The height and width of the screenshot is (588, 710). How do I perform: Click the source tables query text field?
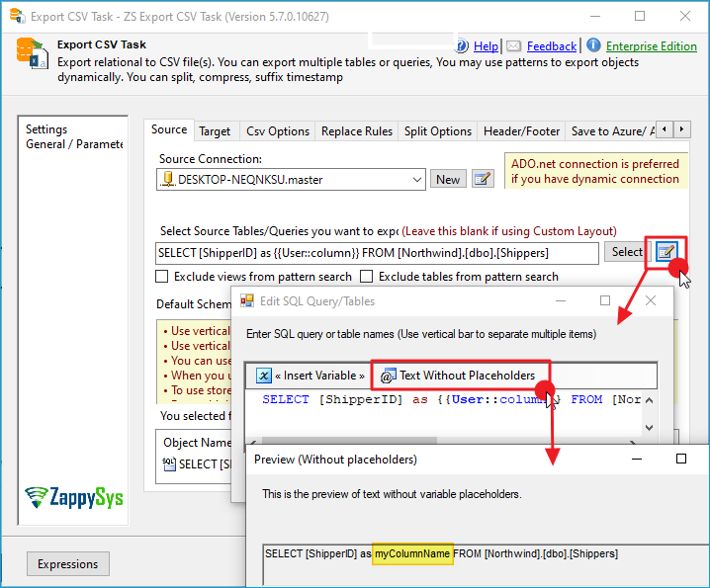point(377,253)
